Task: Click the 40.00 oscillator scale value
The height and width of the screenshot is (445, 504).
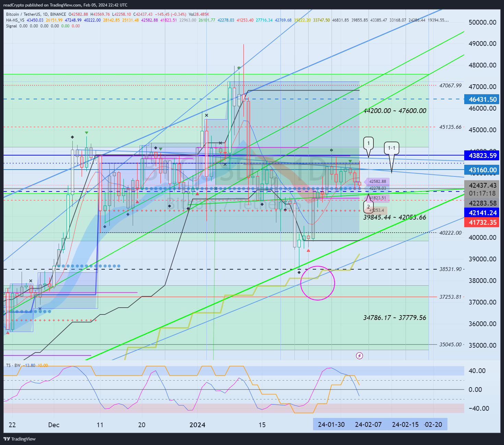Action: 477,371
